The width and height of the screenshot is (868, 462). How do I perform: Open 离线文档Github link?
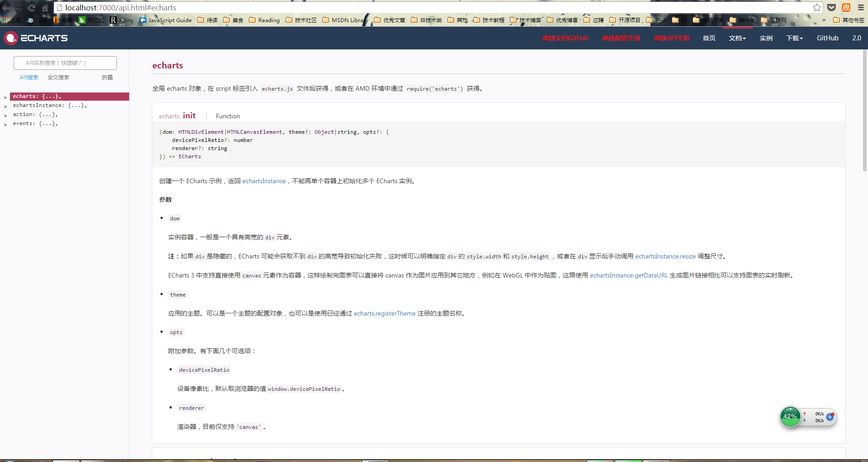pos(565,38)
